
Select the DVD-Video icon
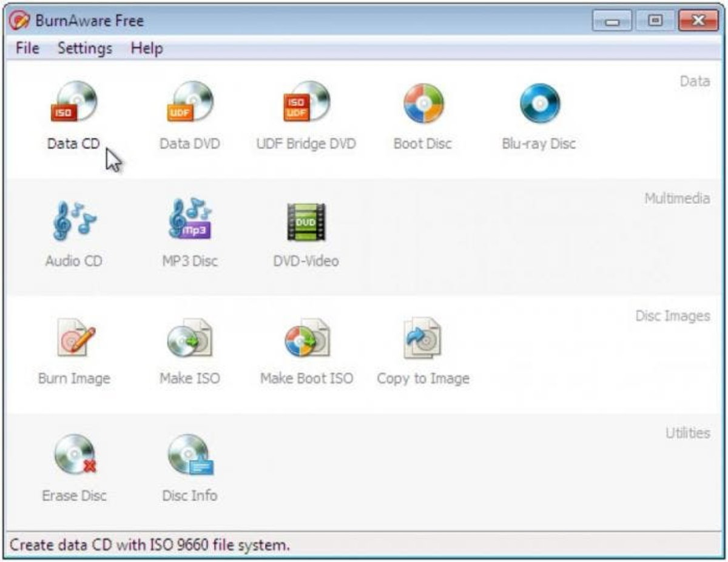(306, 221)
